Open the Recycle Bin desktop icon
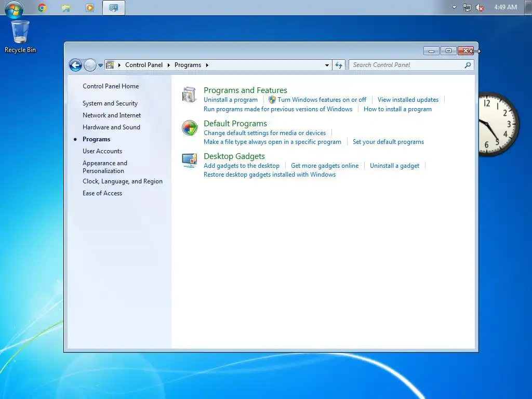532x399 pixels. click(20, 37)
